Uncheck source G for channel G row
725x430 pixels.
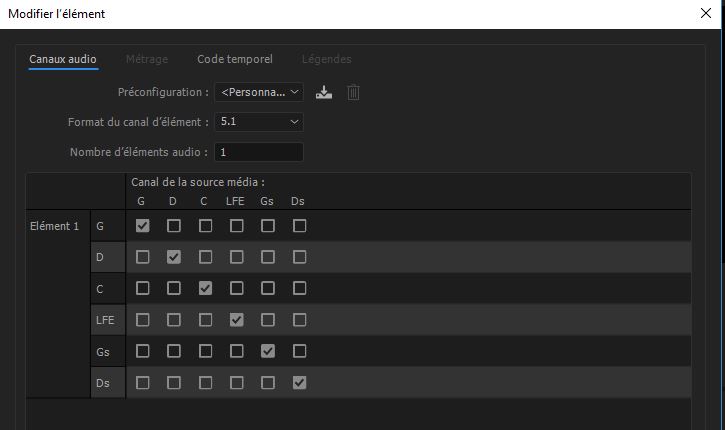point(143,226)
